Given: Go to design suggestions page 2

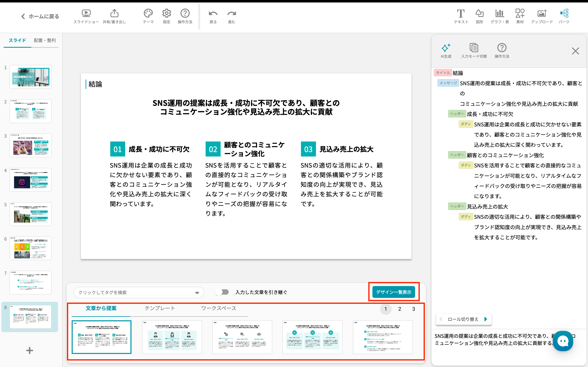Looking at the screenshot, I should pyautogui.click(x=399, y=309).
